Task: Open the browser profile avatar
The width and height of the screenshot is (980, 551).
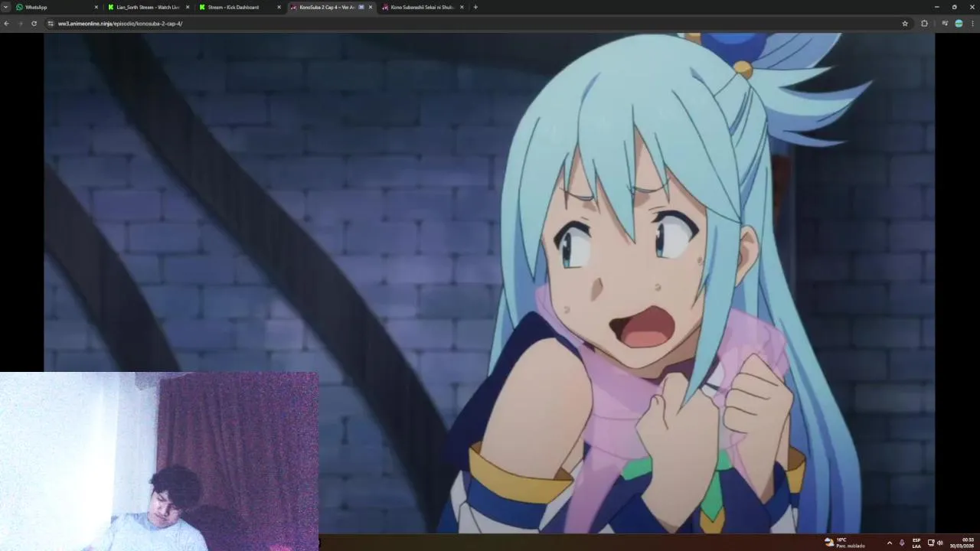Action: pyautogui.click(x=959, y=24)
